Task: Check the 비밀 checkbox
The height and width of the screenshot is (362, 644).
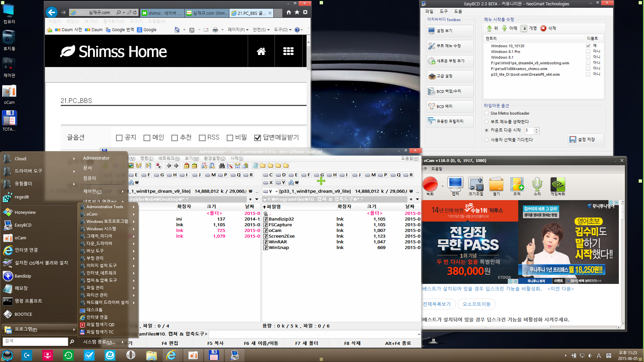Action: (230, 138)
